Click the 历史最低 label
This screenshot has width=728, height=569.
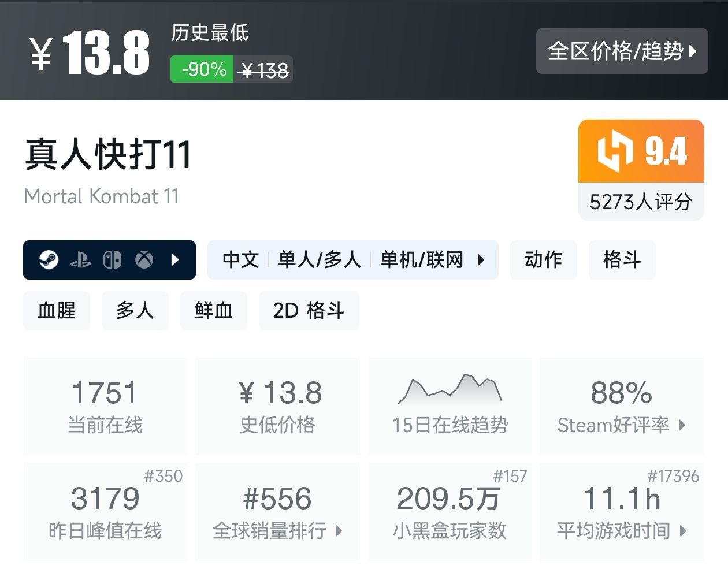[x=210, y=33]
